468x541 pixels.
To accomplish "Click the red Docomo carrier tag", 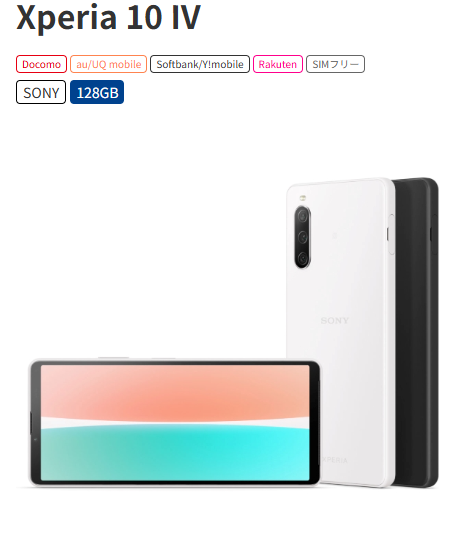I will (x=41, y=64).
